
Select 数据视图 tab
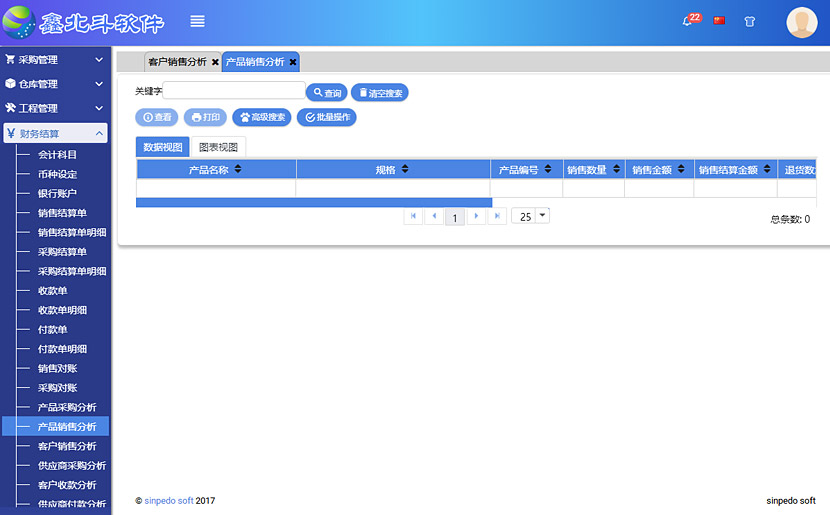click(163, 147)
